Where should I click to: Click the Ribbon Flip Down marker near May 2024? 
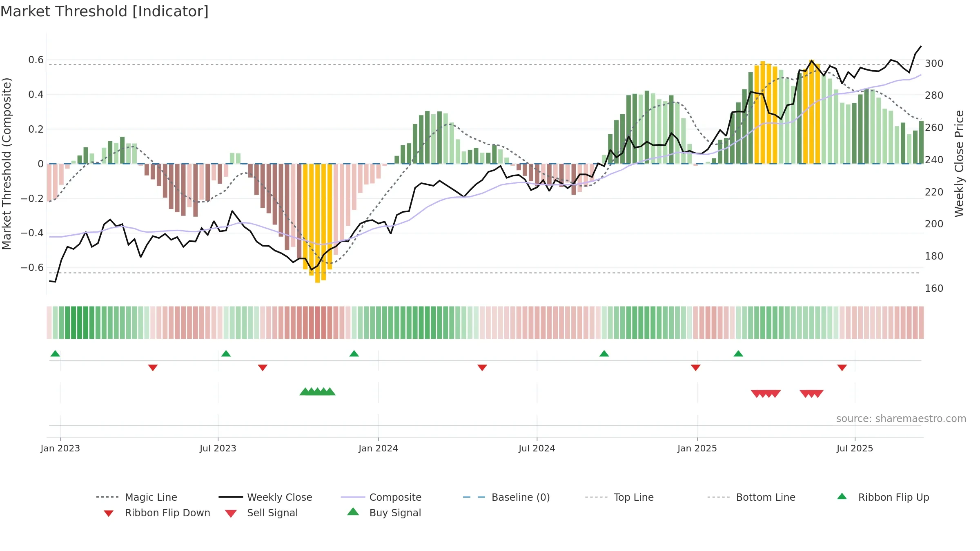click(482, 368)
